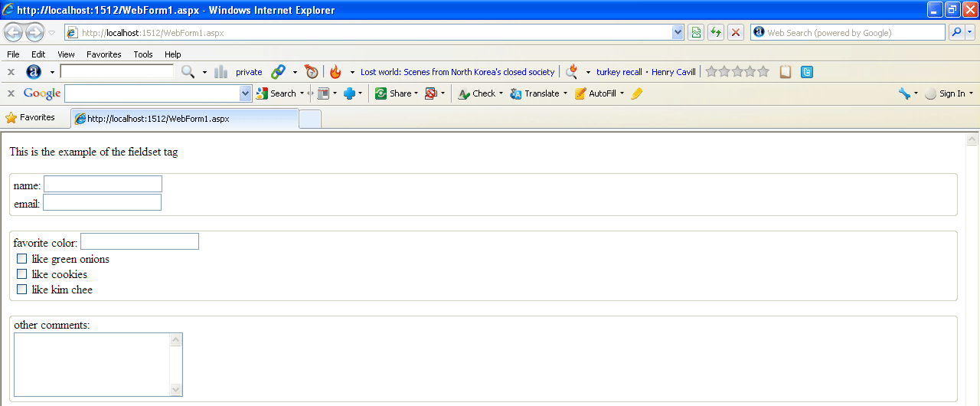Open the Google Toolbar search box dropdown

coord(246,93)
